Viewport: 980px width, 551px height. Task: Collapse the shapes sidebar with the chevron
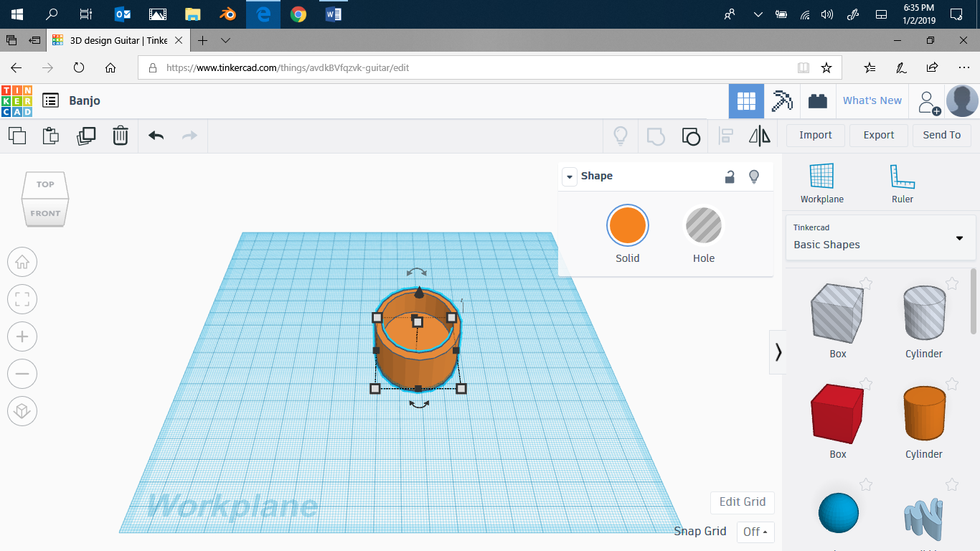(x=778, y=352)
